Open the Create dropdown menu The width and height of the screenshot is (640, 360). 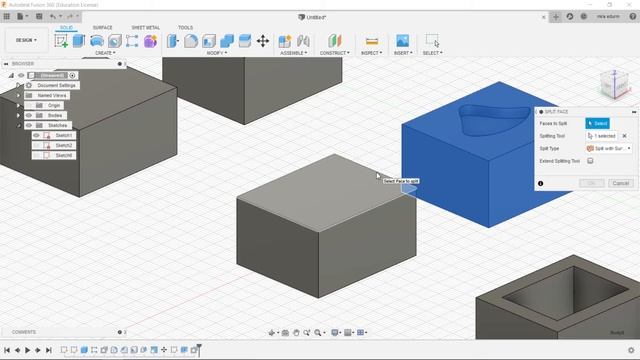pos(105,53)
